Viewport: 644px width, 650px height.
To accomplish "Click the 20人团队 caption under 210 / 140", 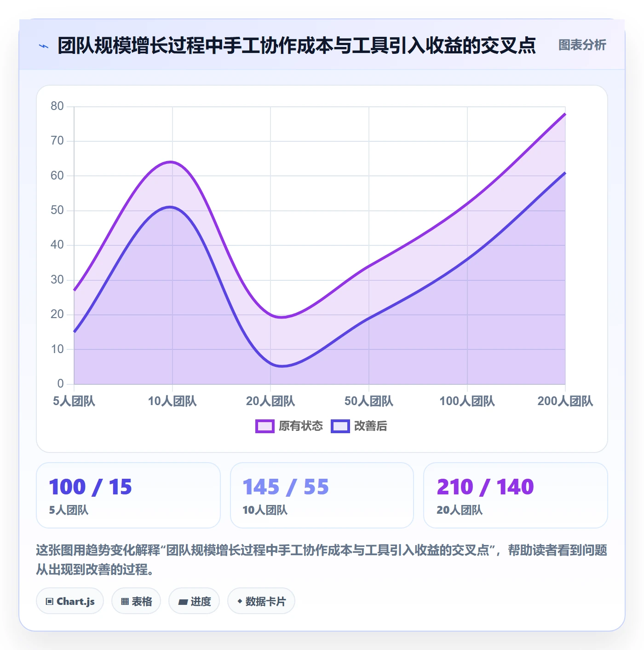I will pyautogui.click(x=460, y=510).
